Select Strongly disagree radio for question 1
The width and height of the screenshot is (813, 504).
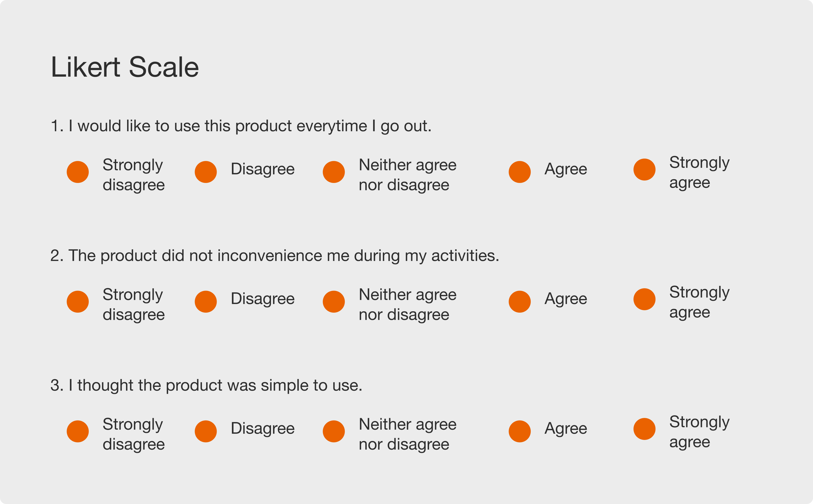tap(78, 172)
